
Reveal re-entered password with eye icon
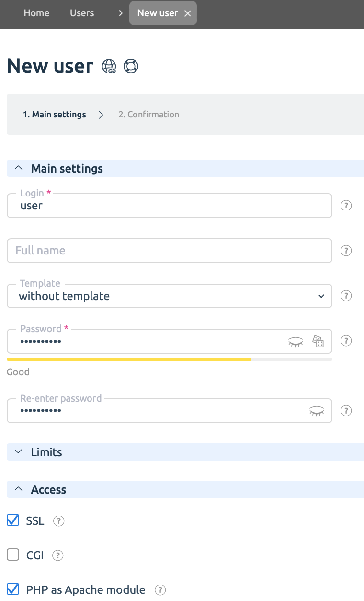(x=317, y=411)
